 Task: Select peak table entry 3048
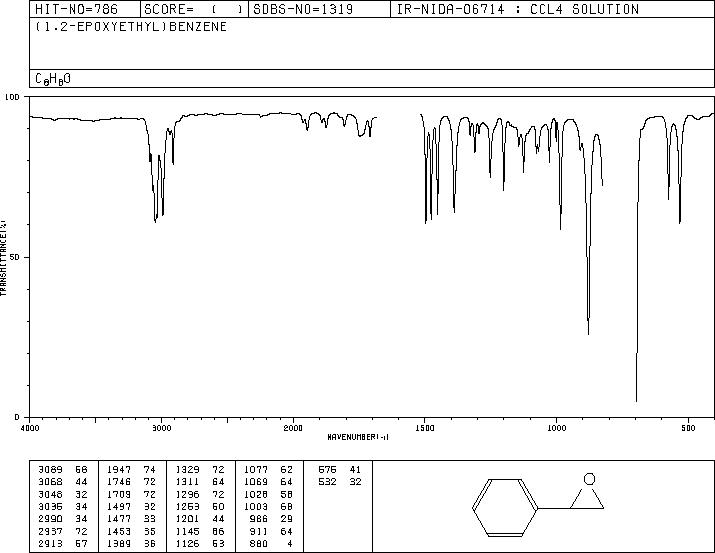[50, 494]
